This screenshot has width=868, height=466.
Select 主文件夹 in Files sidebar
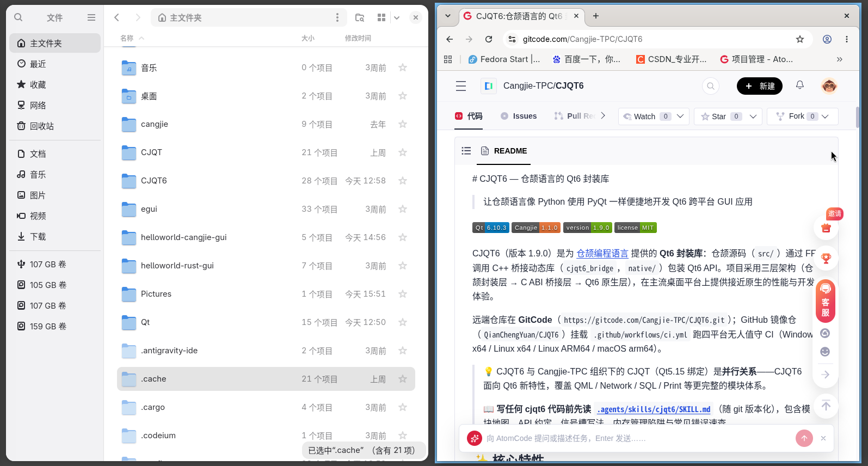[55, 43]
